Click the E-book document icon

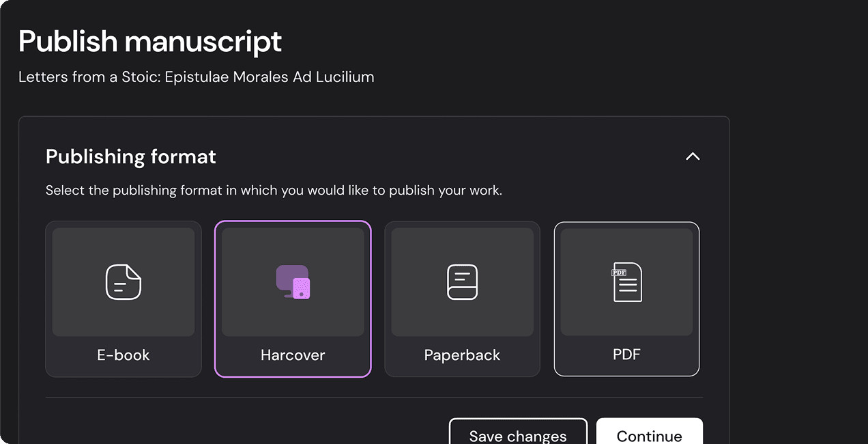click(124, 281)
